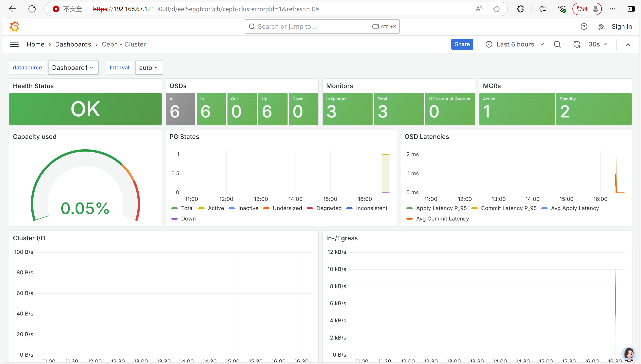Click the Sign in link
Viewport: 641px width, 364px height.
[x=621, y=26]
